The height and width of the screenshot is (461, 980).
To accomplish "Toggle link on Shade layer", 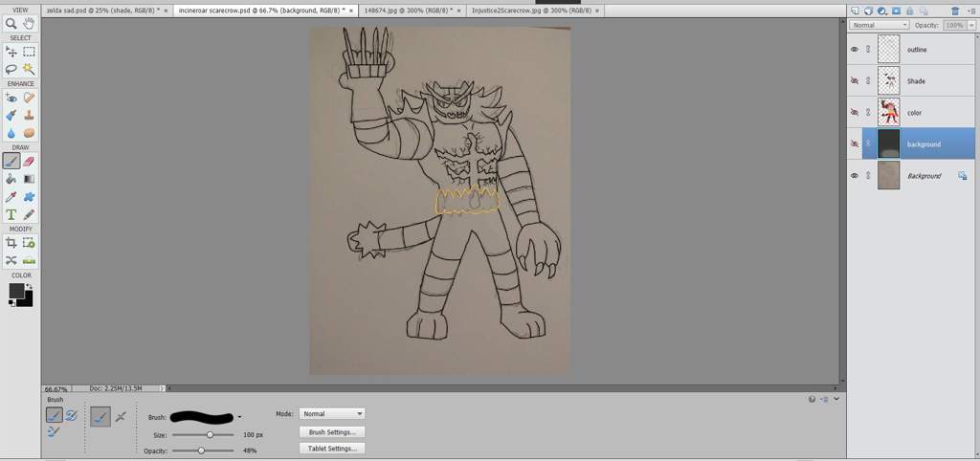I will click(868, 80).
